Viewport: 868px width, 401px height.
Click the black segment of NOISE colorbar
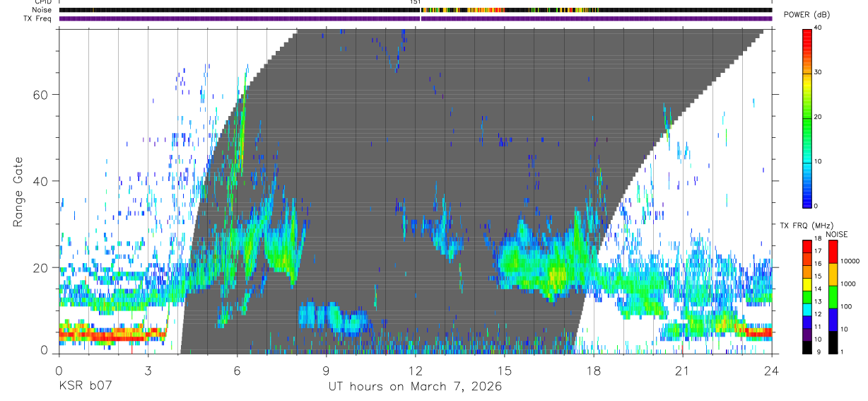pos(833,341)
